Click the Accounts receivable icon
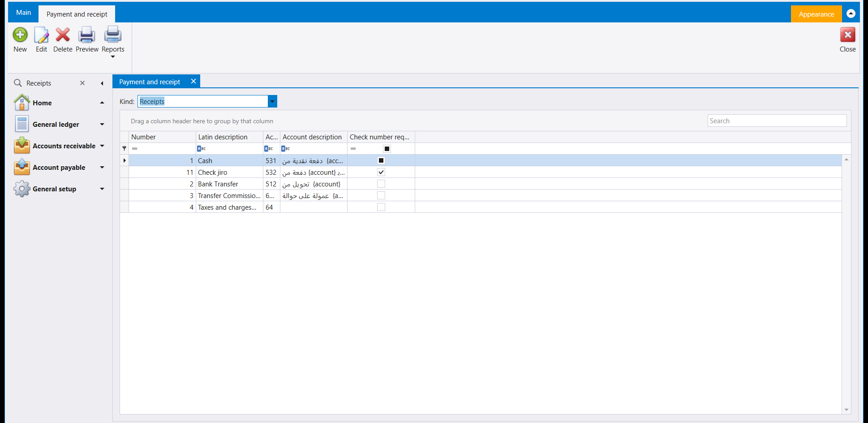The height and width of the screenshot is (423, 868). [22, 146]
